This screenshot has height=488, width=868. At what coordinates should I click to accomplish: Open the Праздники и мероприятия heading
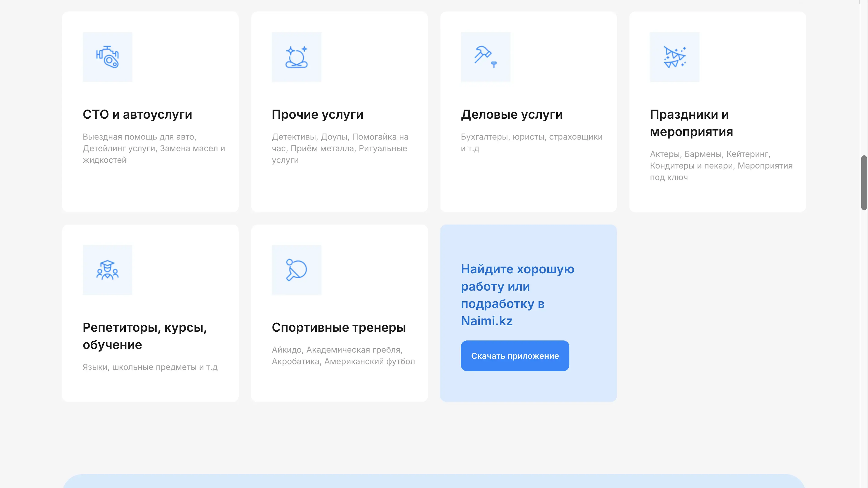(691, 123)
